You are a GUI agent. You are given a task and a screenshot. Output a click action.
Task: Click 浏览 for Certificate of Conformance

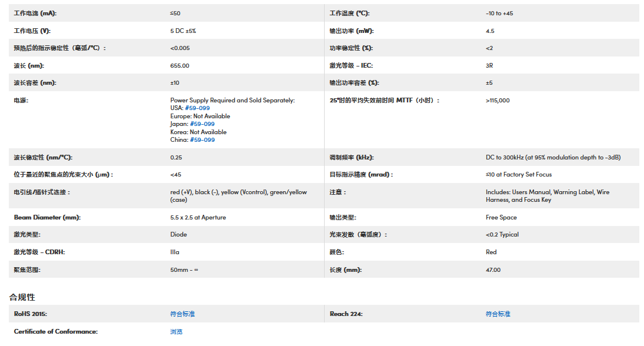[x=176, y=332]
